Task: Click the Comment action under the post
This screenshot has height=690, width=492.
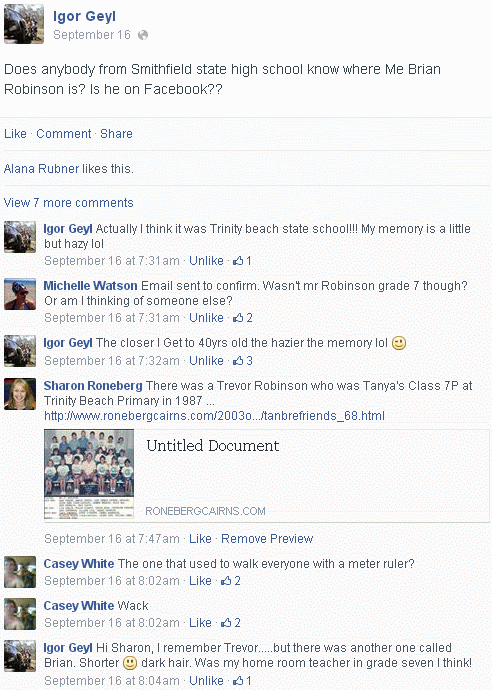Action: pos(63,134)
